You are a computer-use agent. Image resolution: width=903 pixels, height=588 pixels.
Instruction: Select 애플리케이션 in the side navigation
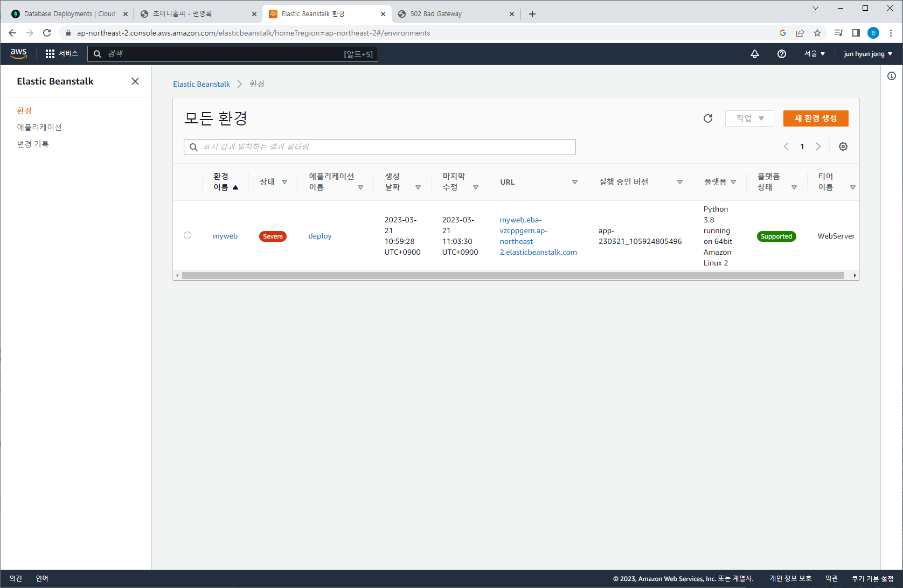(x=39, y=127)
